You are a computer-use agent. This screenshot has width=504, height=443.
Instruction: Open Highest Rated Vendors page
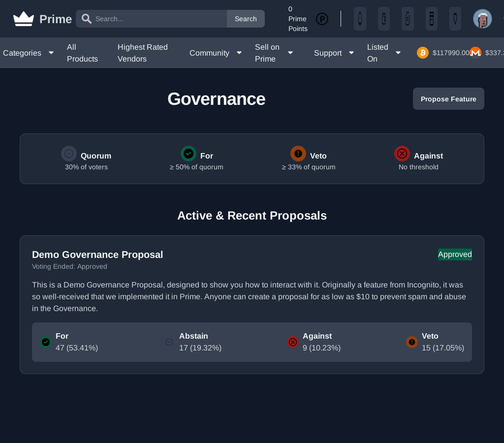coord(142,53)
